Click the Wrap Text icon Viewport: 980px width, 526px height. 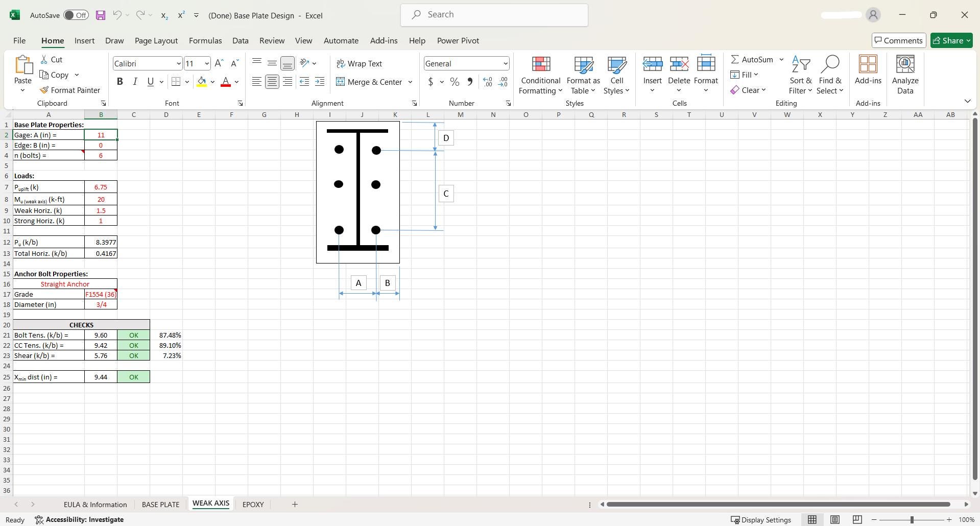[341, 63]
